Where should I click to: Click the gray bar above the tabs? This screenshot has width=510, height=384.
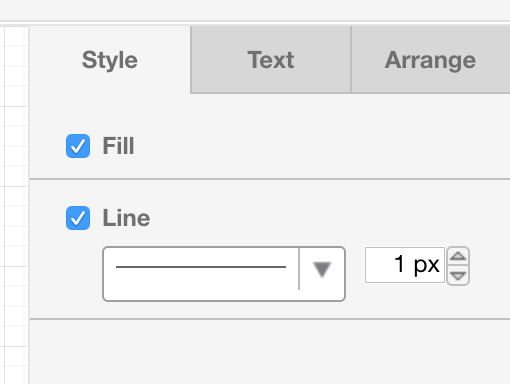click(x=255, y=10)
